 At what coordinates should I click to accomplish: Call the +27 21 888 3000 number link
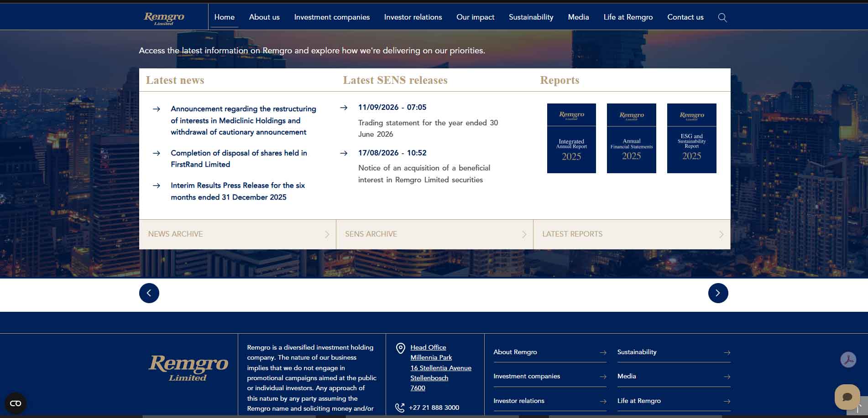434,408
